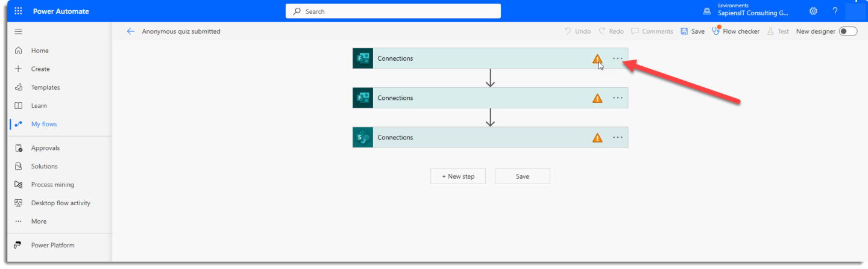Open the settings gear icon

click(813, 11)
